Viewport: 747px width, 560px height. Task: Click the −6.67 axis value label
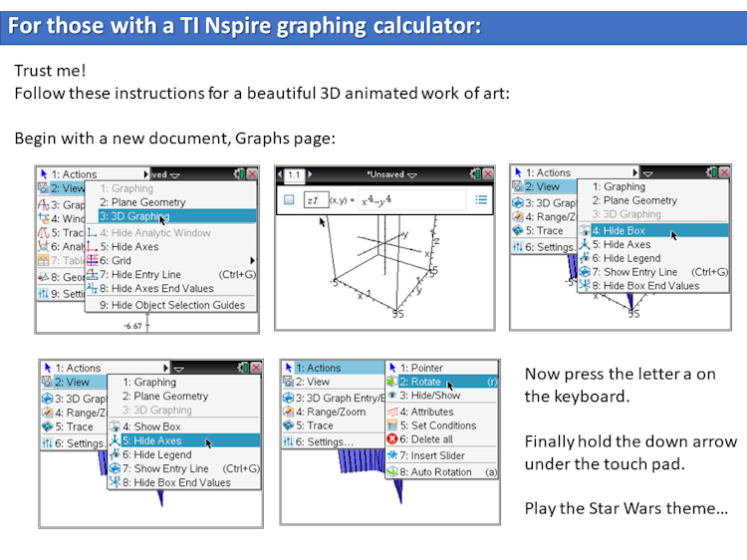[132, 327]
